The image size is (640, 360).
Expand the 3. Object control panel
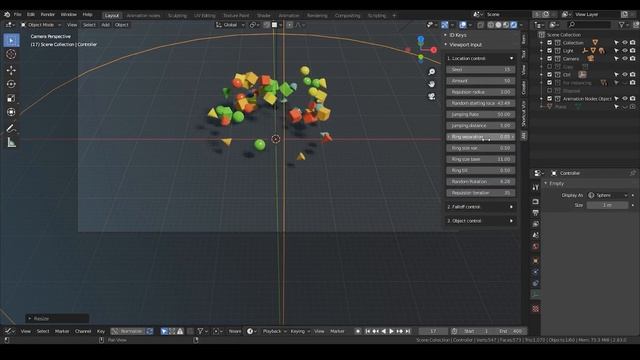point(480,221)
